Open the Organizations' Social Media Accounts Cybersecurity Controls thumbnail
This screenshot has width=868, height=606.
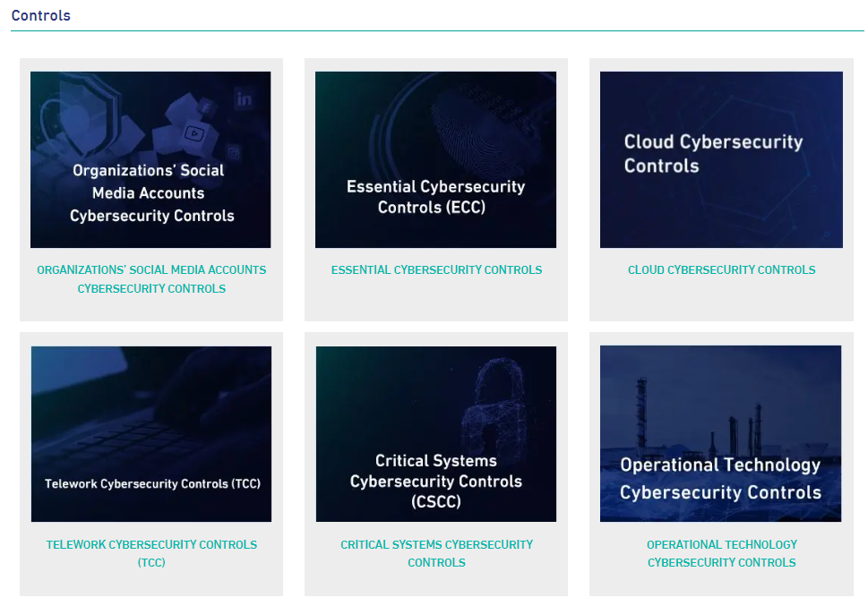coord(150,159)
